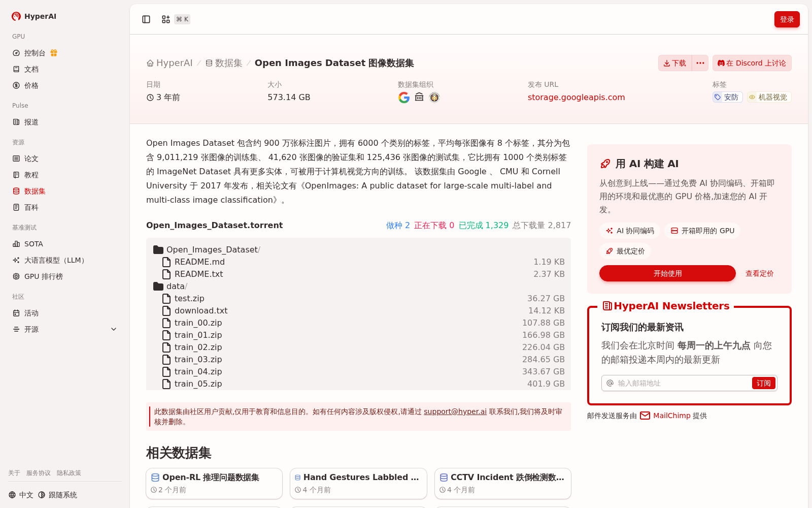
Task: Click the institution building organization icon
Action: pyautogui.click(x=419, y=97)
